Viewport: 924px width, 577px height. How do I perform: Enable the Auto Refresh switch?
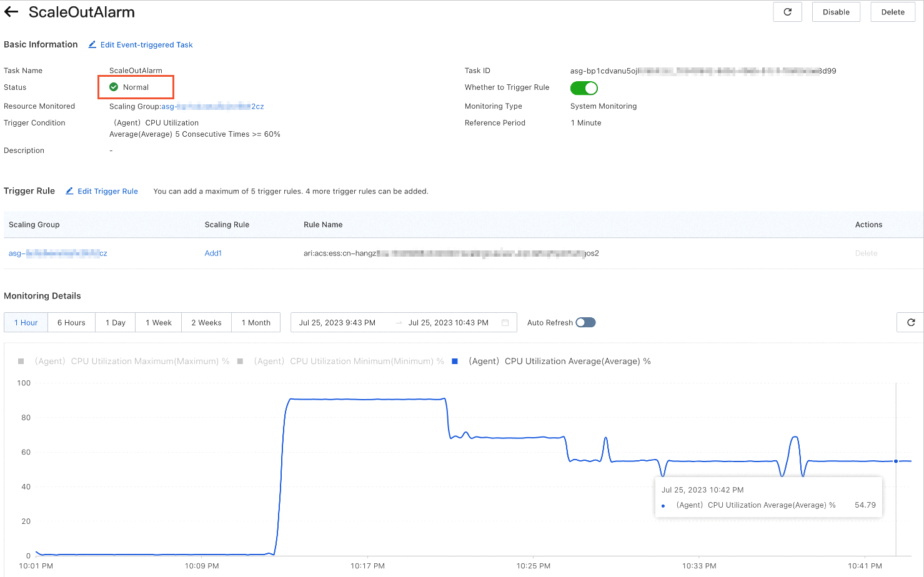point(585,322)
